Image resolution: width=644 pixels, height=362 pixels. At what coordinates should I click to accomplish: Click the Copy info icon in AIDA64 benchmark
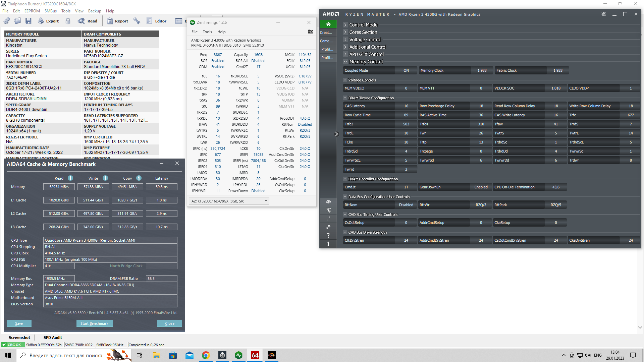[x=139, y=178]
